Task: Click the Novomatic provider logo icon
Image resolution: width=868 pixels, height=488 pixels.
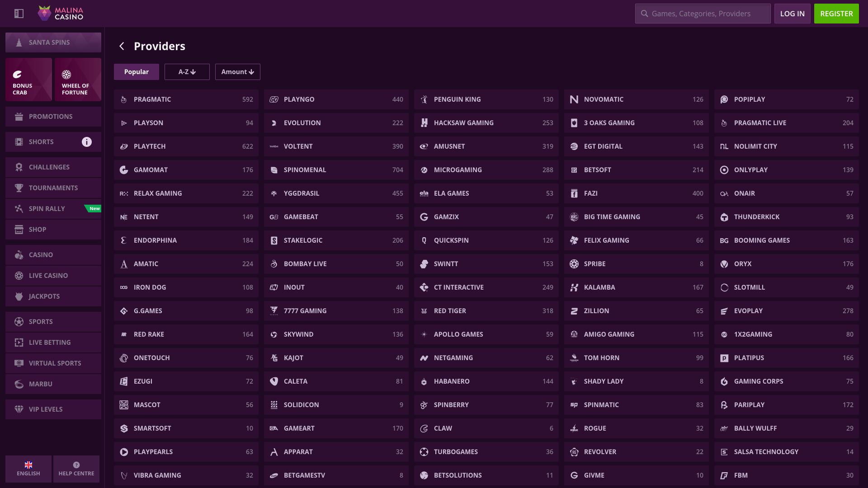Action: coord(574,99)
